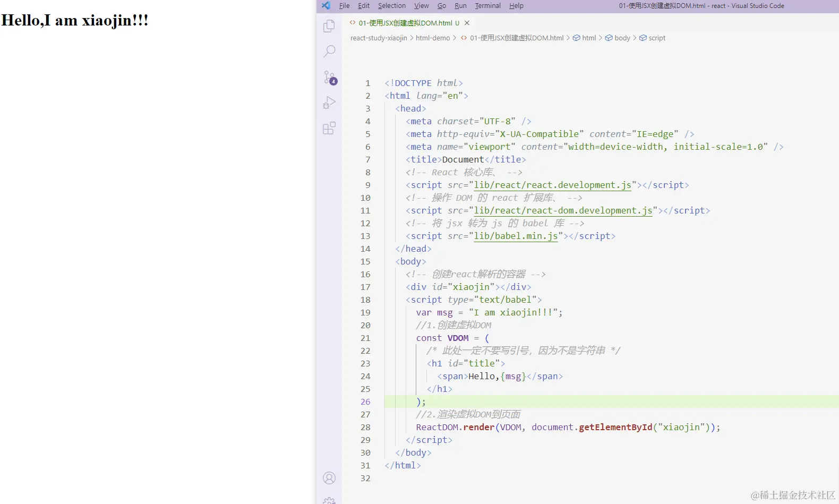Click ReactDOM.render call on line 28
Image resolution: width=839 pixels, height=504 pixels.
click(455, 427)
